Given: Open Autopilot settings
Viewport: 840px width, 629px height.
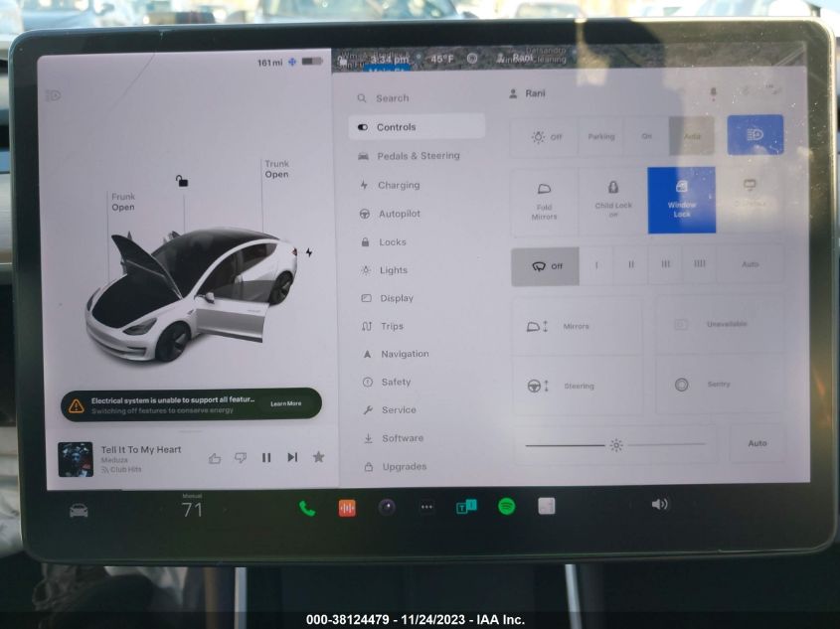Looking at the screenshot, I should click(x=390, y=214).
